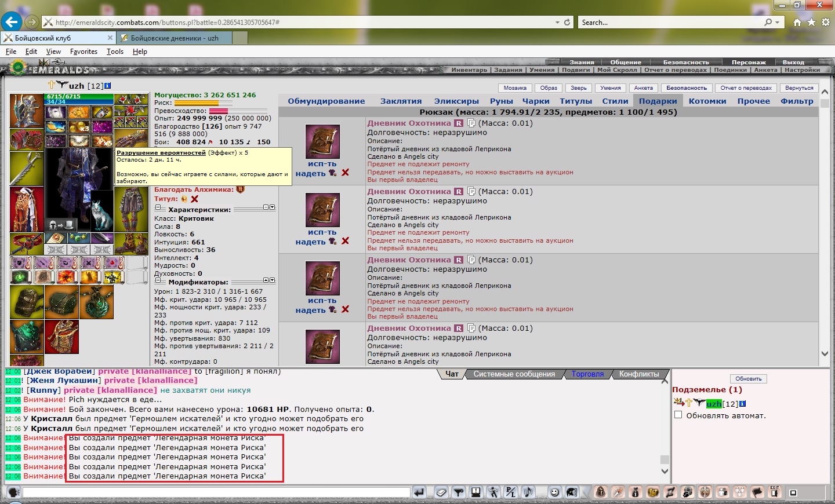Toggle translit P/L icon
Screen dimensions: 835x504
510,492
